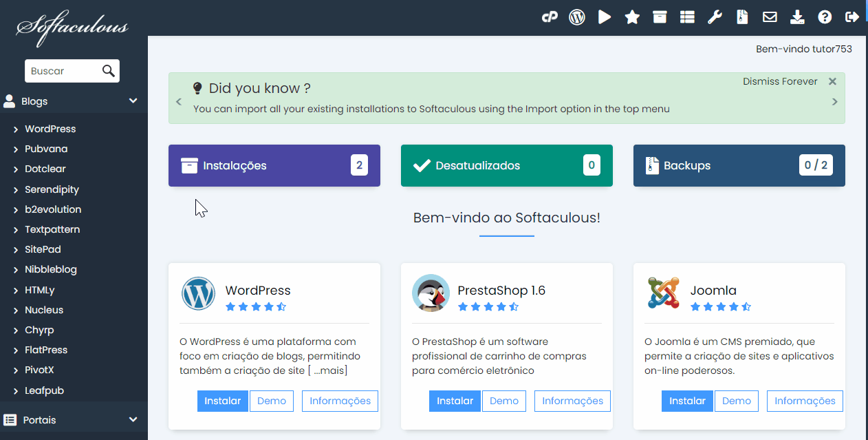
Task: Open cPanel via the cP icon
Action: [550, 17]
